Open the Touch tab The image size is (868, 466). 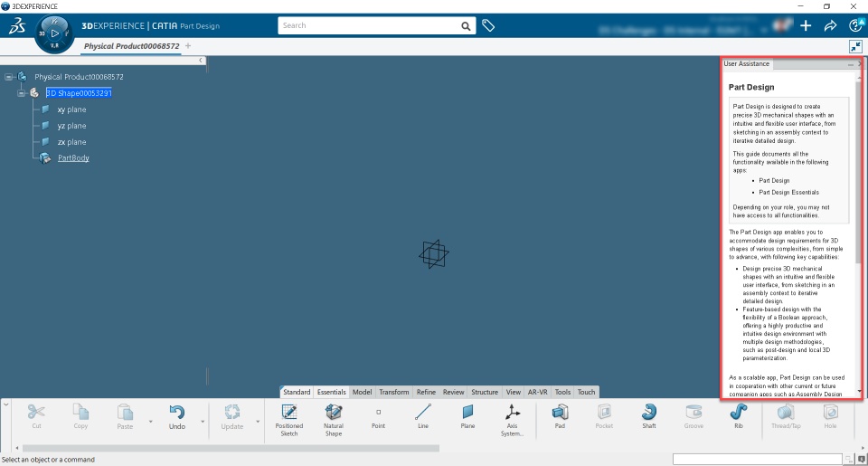coord(586,392)
